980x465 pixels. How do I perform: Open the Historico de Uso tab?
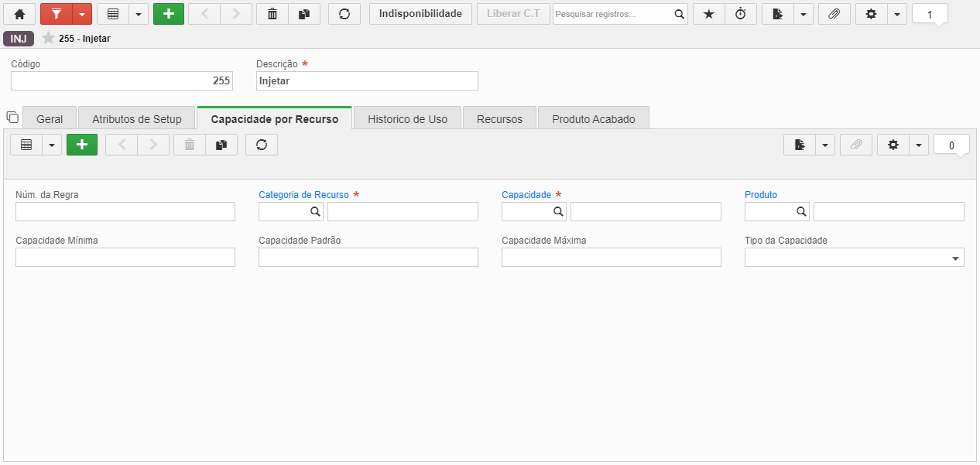tap(407, 118)
